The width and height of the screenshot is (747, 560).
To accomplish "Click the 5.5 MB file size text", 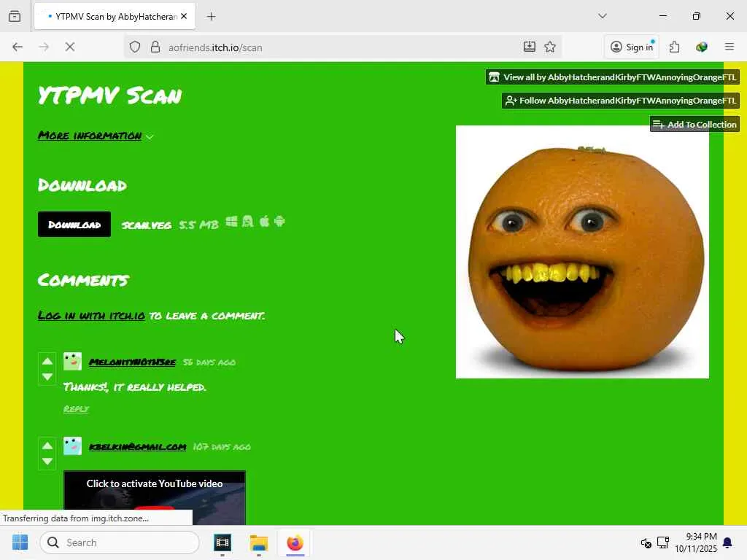I will tap(198, 225).
